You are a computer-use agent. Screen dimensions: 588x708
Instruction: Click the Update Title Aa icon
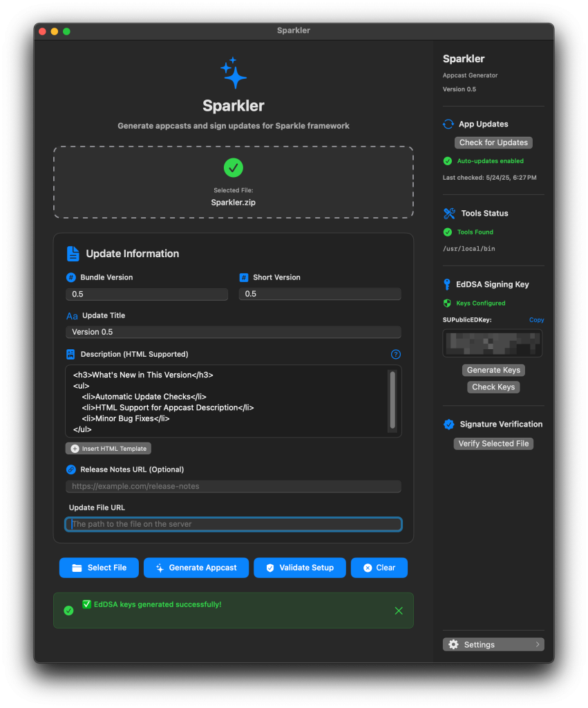point(72,316)
